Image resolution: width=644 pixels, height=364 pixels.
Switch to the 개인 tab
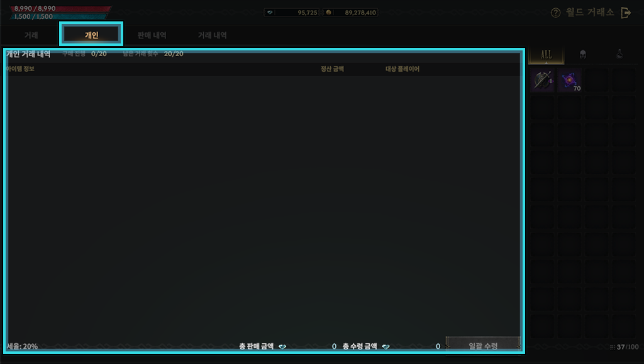(x=91, y=35)
